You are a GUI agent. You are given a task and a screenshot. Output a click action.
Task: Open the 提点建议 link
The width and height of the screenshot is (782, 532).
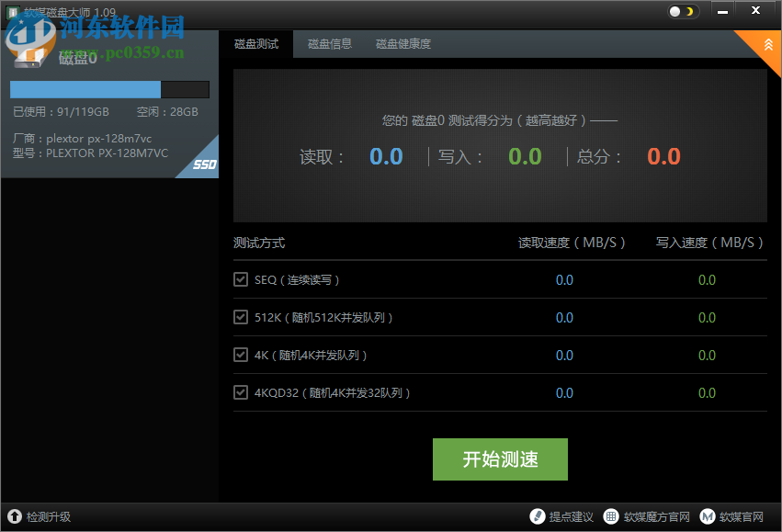[571, 517]
